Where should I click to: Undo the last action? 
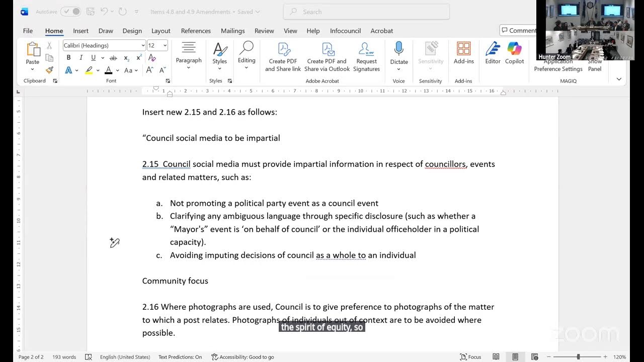[104, 12]
